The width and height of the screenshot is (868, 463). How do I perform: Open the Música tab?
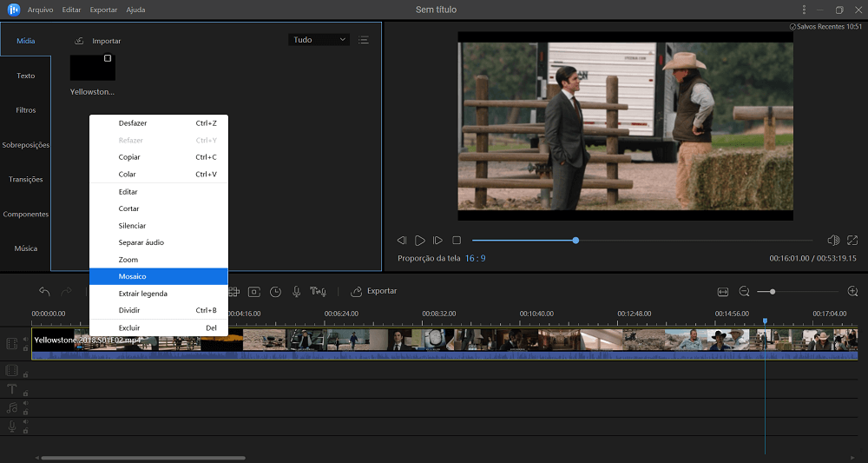coord(25,248)
